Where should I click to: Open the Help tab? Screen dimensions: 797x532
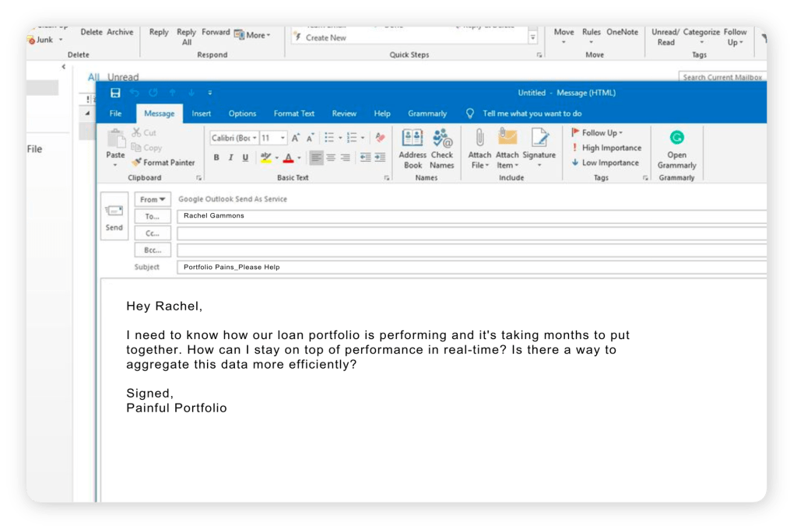tap(382, 114)
